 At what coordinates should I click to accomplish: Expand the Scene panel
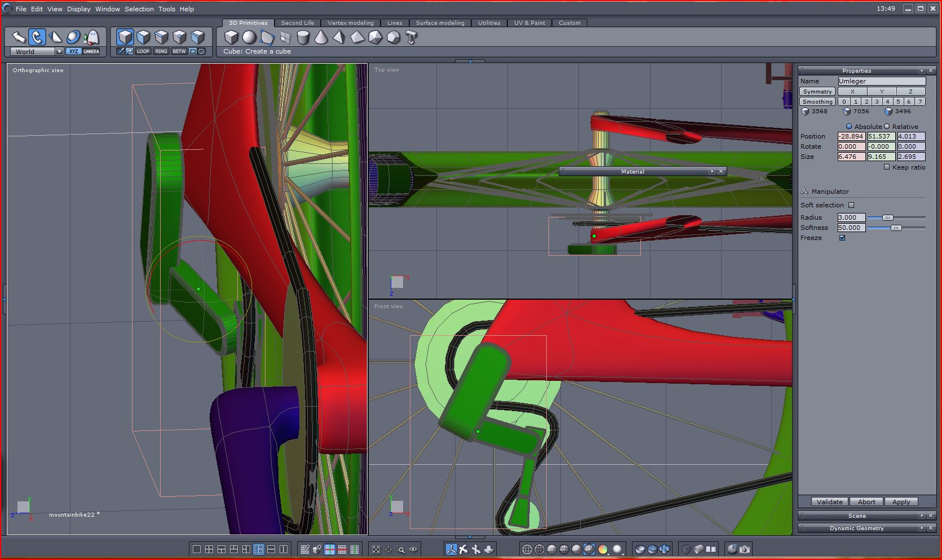coord(922,515)
